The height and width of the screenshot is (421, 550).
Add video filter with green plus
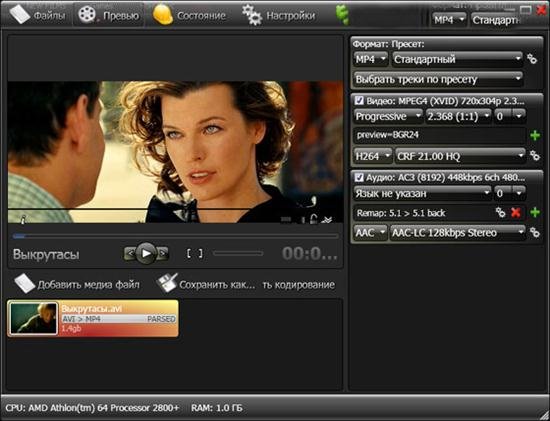[535, 135]
